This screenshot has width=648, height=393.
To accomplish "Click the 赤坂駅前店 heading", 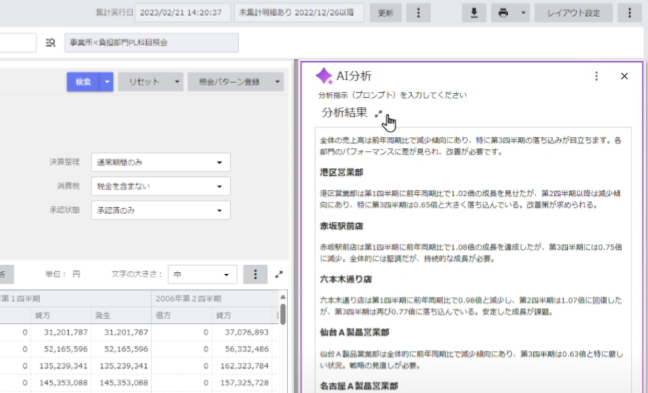I will 341,226.
